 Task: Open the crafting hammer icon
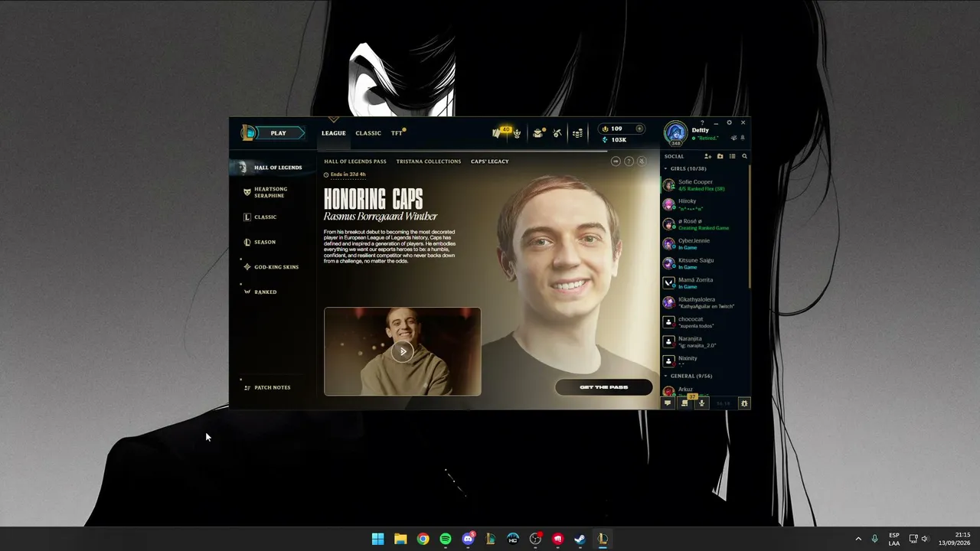point(557,133)
